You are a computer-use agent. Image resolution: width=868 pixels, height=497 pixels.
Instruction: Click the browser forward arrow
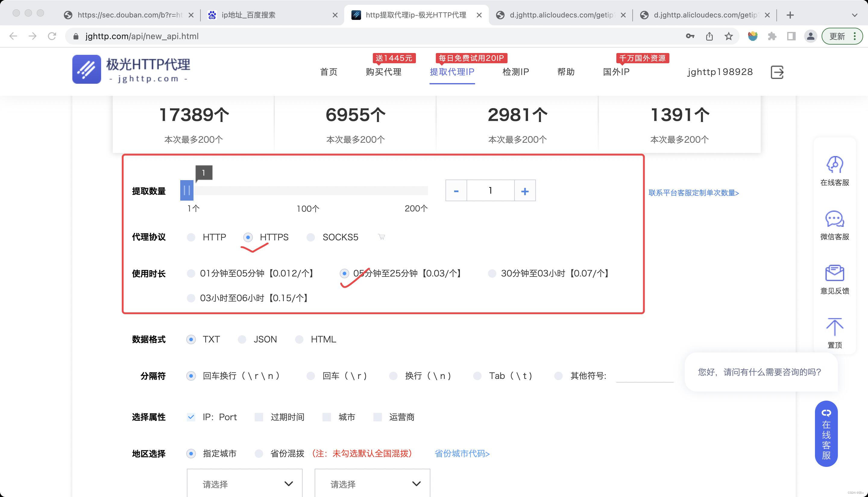pos(33,36)
